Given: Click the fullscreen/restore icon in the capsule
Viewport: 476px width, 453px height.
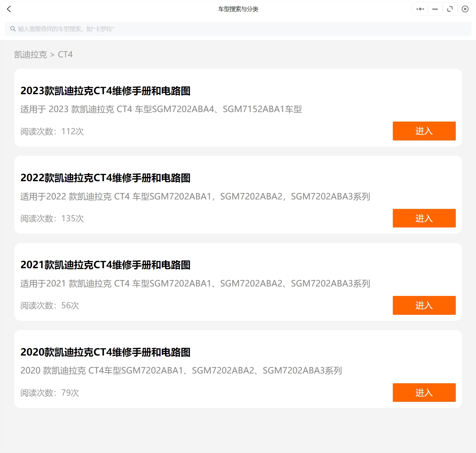Looking at the screenshot, I should (450, 9).
